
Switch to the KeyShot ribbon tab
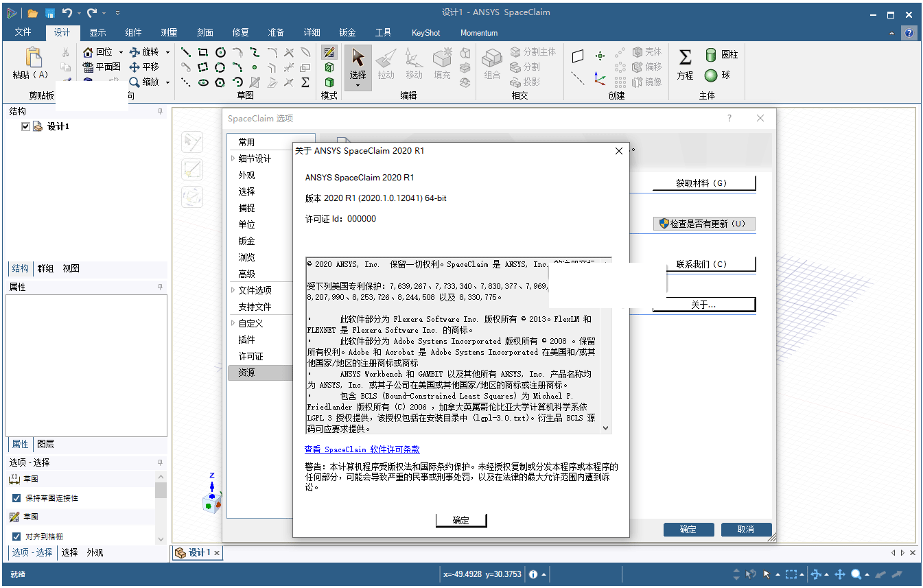[425, 32]
